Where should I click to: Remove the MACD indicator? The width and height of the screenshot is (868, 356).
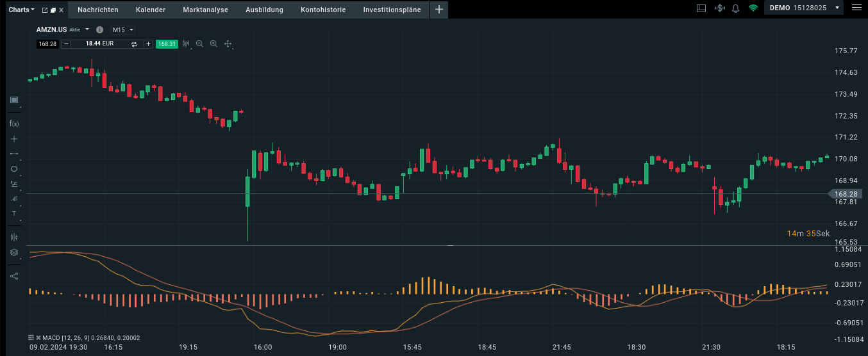tap(38, 337)
